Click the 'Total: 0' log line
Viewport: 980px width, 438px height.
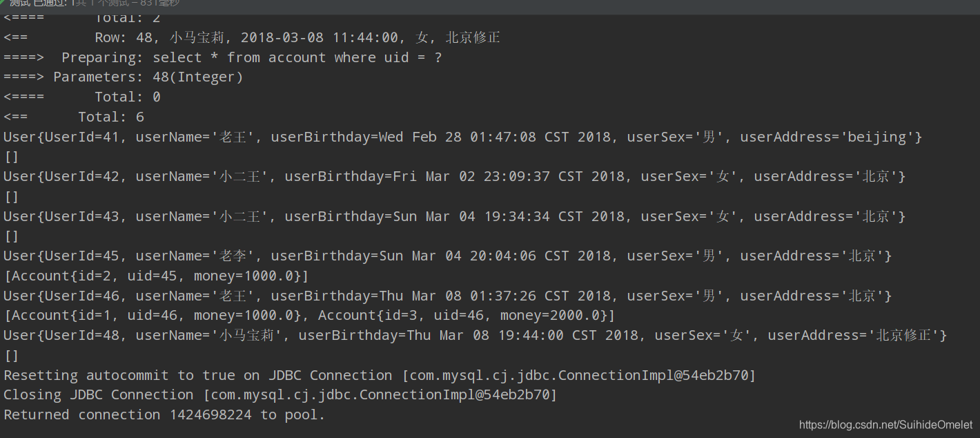pos(82,97)
